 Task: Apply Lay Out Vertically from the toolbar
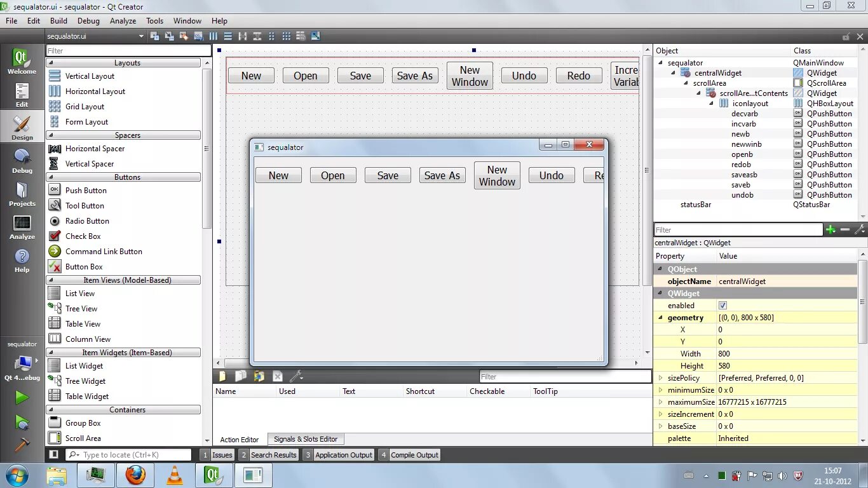[228, 36]
